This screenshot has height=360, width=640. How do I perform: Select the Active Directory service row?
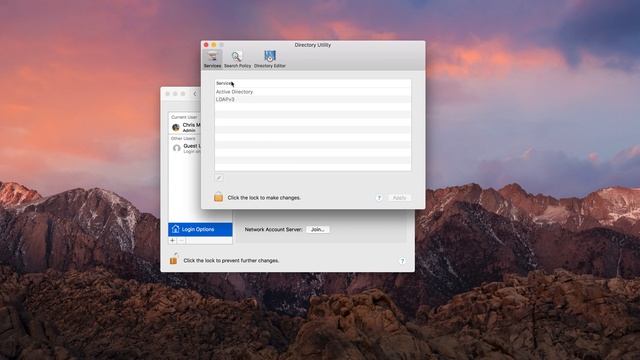click(x=313, y=92)
